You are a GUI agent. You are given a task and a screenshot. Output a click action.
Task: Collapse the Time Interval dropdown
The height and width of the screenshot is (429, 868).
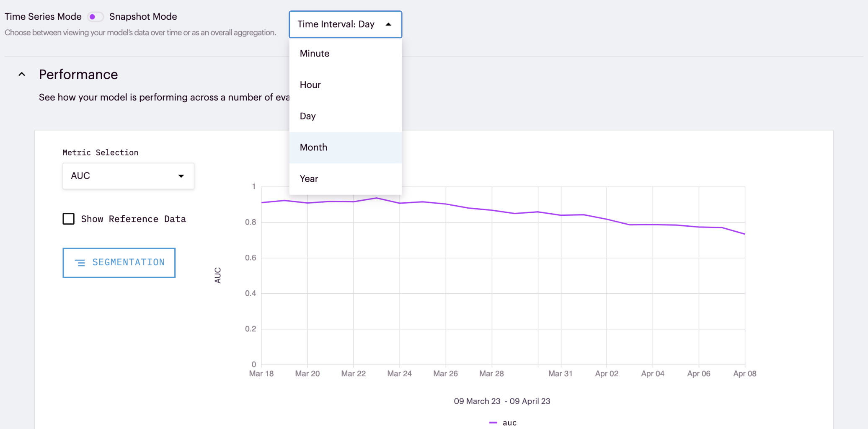345,24
